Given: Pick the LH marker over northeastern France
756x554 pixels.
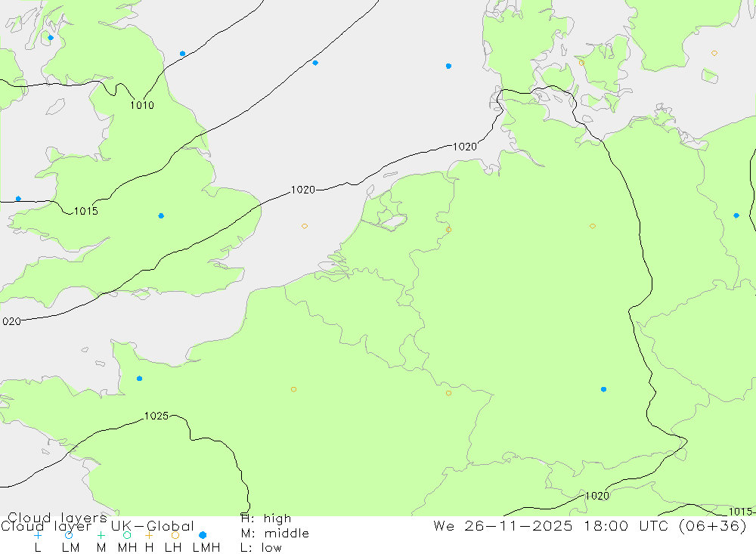Looking at the screenshot, I should (448, 393).
